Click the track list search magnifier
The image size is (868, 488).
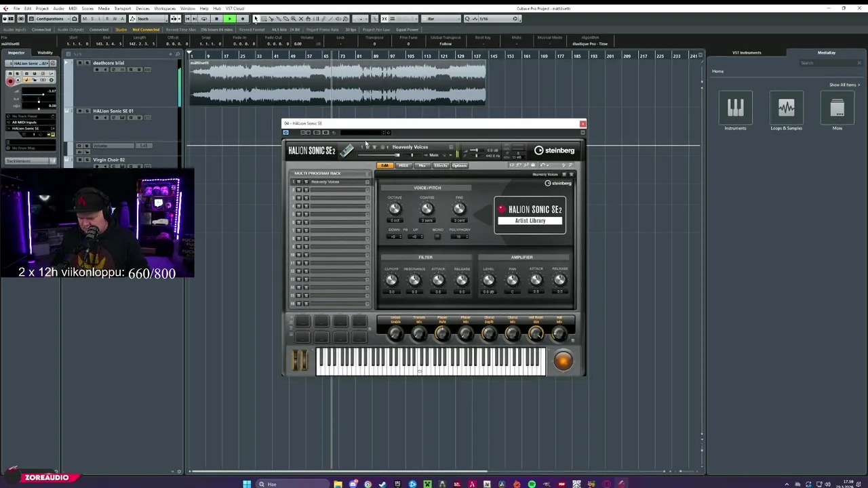[177, 54]
